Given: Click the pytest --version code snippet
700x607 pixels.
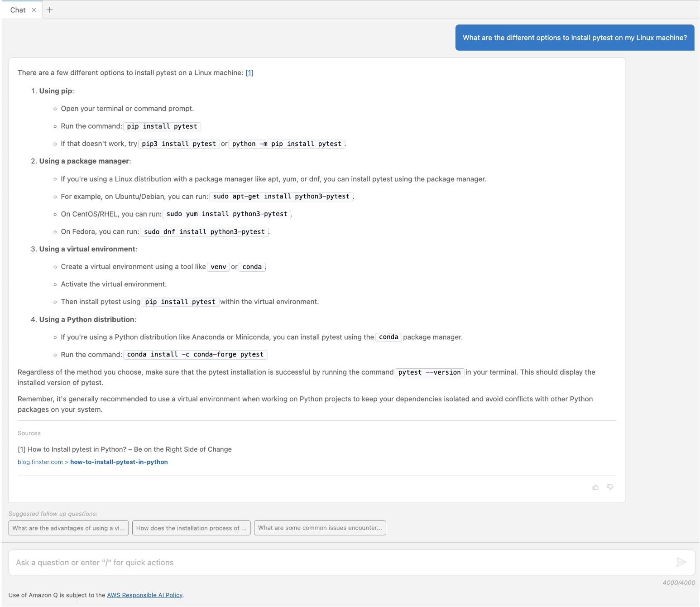Looking at the screenshot, I should click(x=429, y=372).
